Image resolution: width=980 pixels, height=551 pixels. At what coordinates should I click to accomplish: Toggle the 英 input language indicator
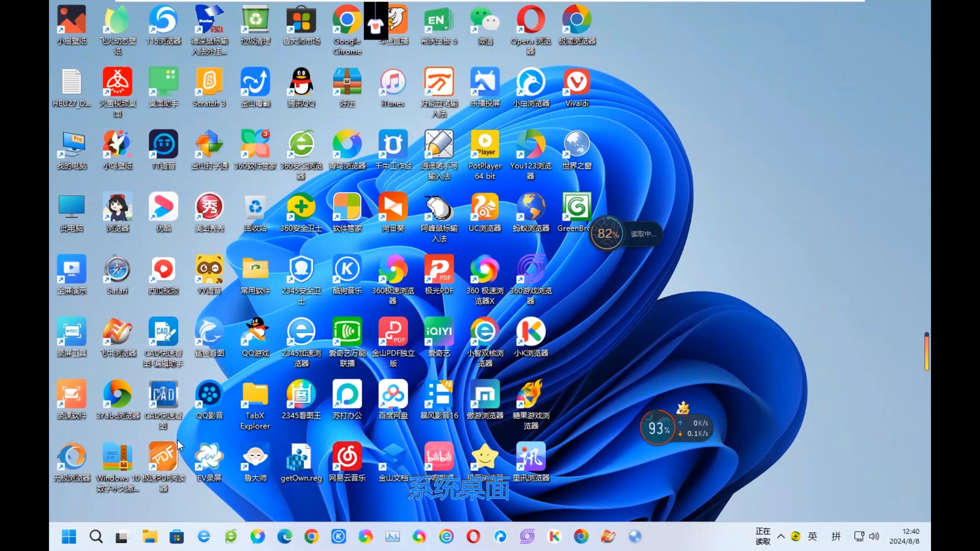pyautogui.click(x=813, y=536)
